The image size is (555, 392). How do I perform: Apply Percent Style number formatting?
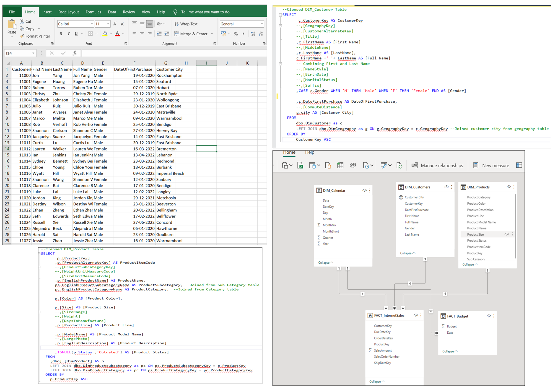point(236,34)
